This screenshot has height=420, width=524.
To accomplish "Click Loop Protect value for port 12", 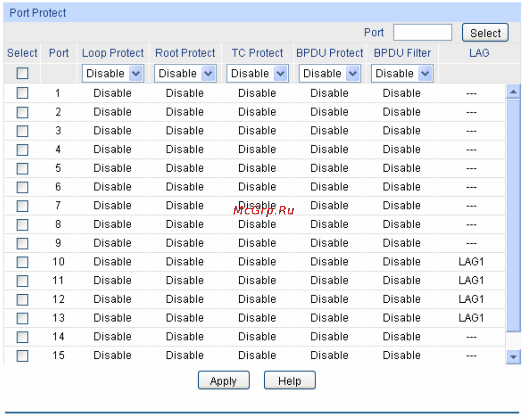I will pos(113,299).
